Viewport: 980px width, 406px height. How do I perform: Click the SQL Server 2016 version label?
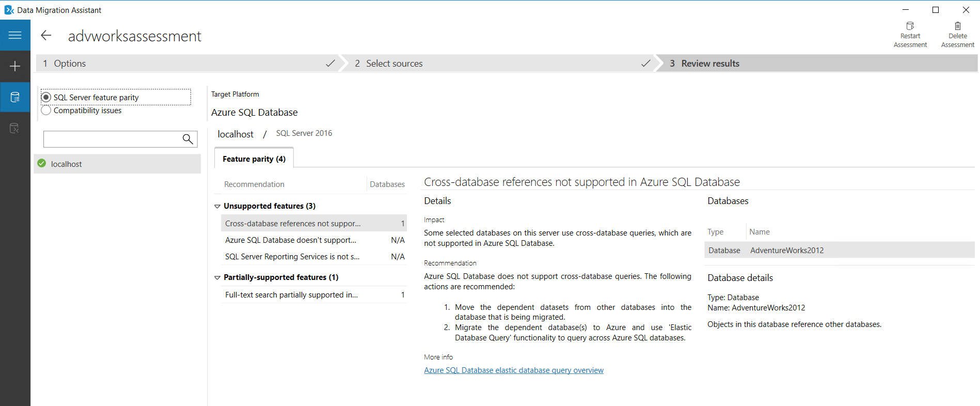pos(304,133)
